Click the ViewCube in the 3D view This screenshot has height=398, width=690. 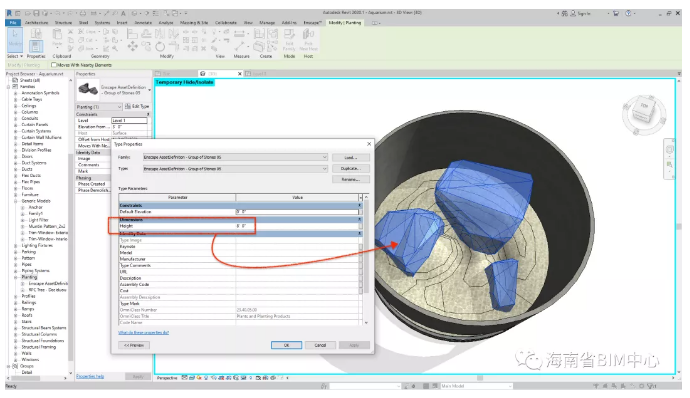[x=643, y=112]
